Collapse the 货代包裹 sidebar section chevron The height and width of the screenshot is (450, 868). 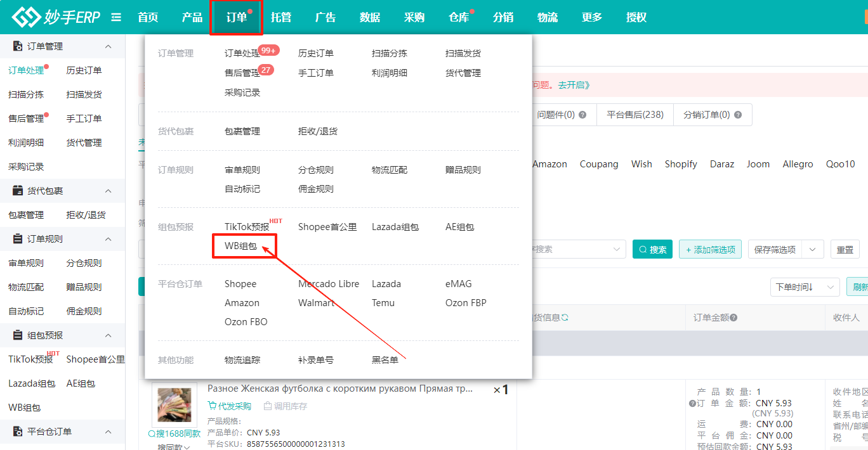[108, 191]
